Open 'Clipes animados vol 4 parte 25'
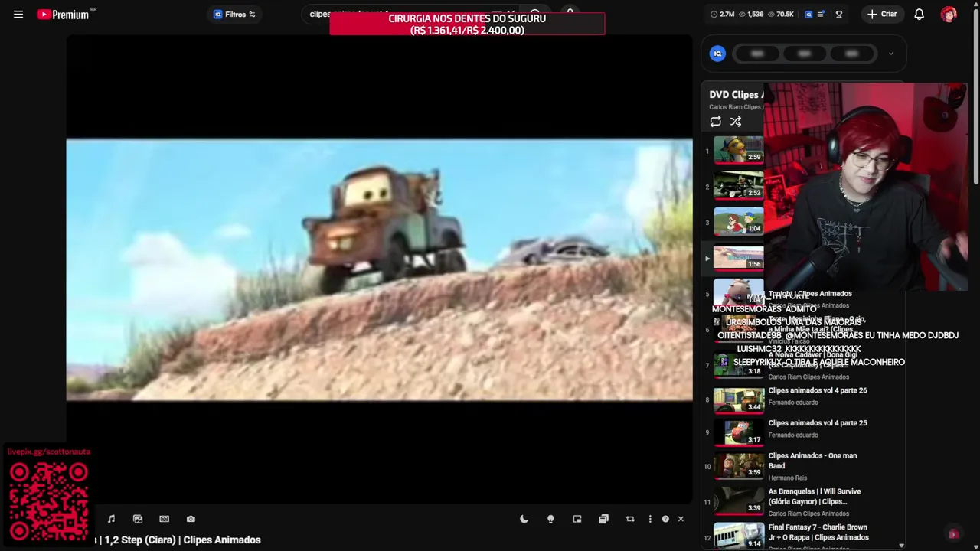The width and height of the screenshot is (980, 551). 818,423
